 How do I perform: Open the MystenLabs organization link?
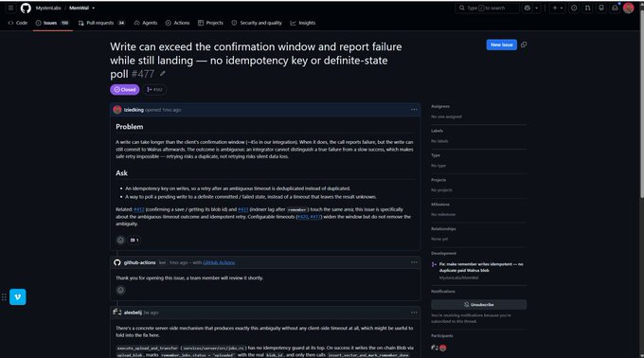coord(48,8)
